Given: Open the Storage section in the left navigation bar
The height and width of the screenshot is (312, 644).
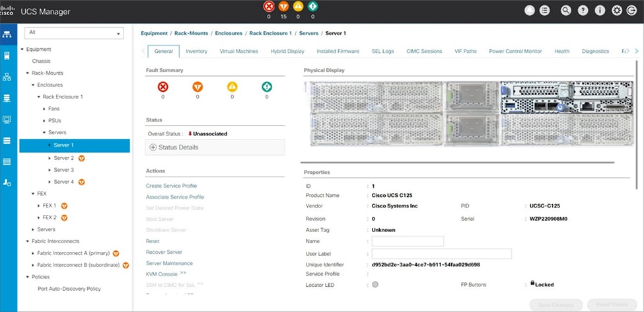Looking at the screenshot, I should coord(7,141).
